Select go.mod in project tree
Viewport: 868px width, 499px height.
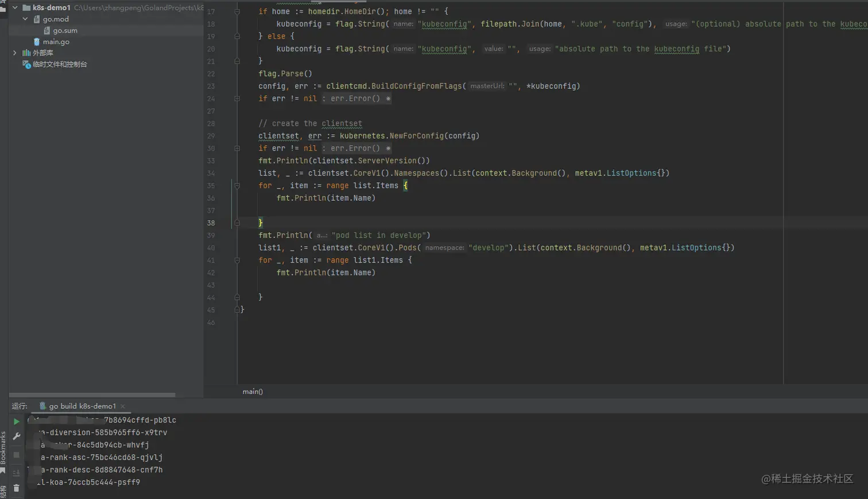[x=56, y=19]
